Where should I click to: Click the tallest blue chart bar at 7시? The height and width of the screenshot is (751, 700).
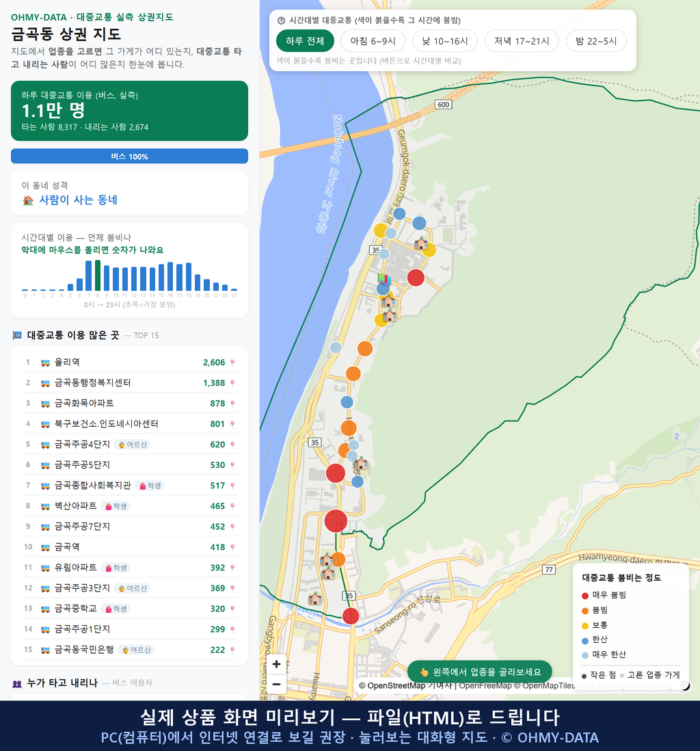(x=89, y=276)
